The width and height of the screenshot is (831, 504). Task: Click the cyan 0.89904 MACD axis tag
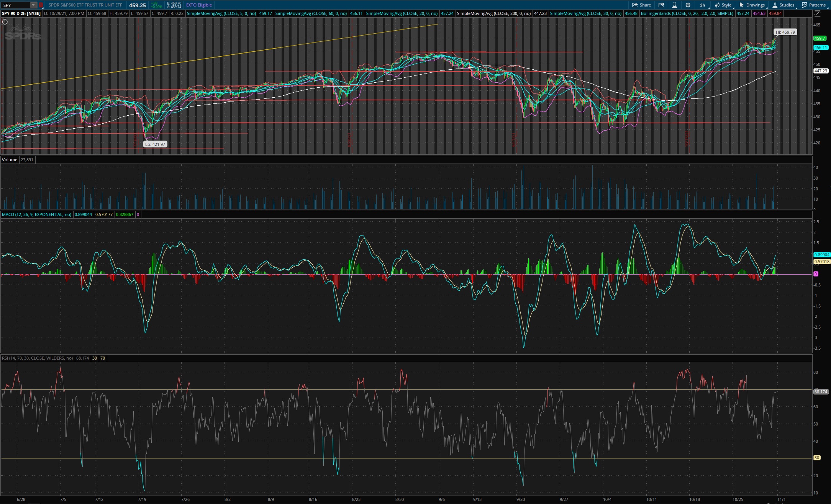tap(822, 255)
